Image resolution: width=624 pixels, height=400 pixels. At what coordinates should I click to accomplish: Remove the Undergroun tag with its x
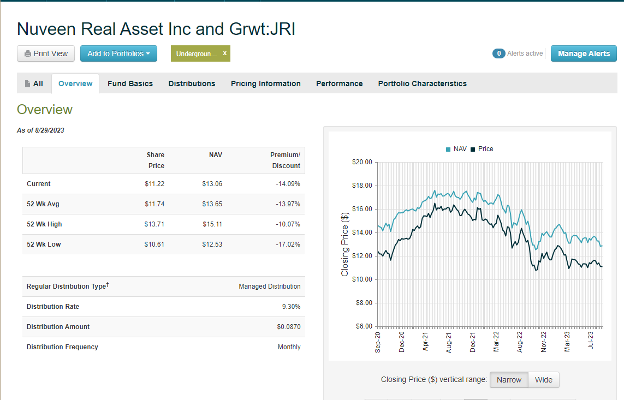point(224,52)
